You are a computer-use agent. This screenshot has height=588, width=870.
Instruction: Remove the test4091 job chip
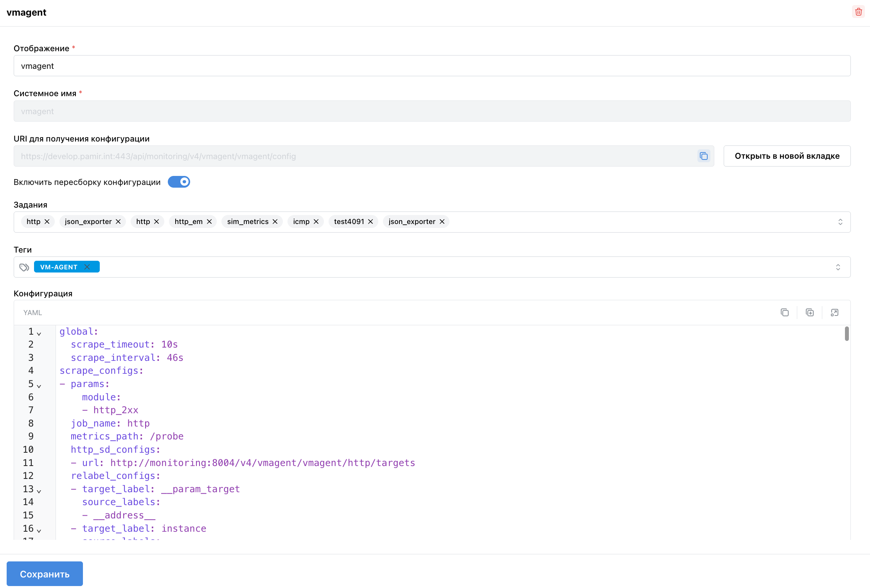point(370,222)
